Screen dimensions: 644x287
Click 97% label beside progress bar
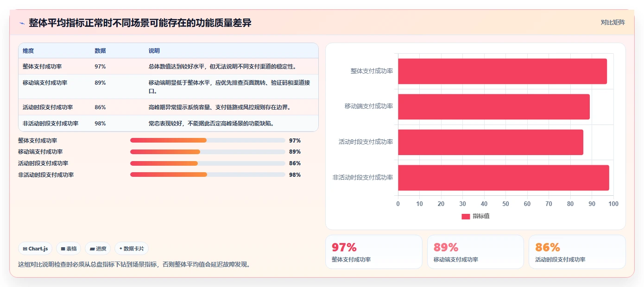pos(295,140)
